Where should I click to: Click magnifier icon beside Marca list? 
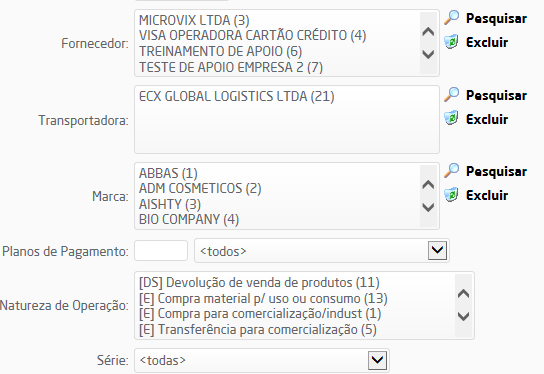[452, 171]
